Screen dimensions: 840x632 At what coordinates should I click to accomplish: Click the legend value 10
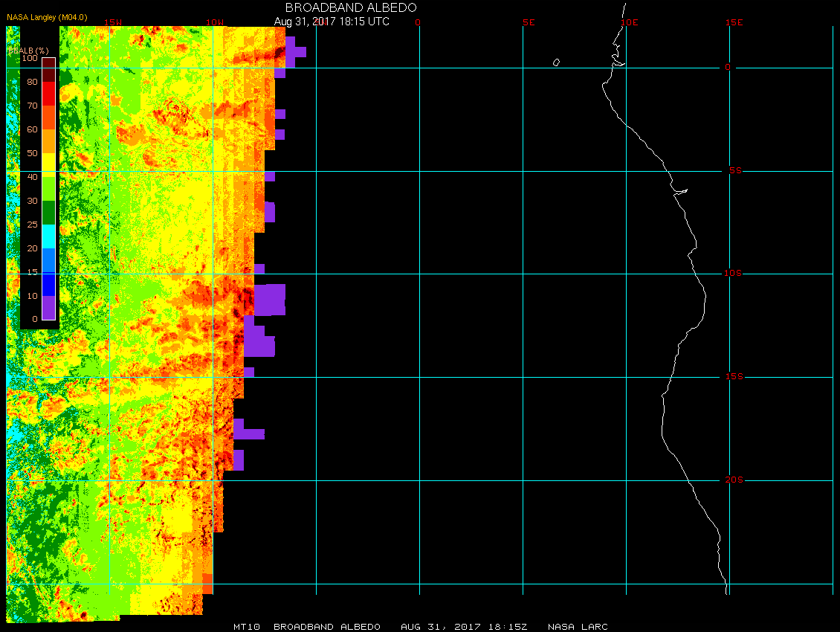coord(32,296)
